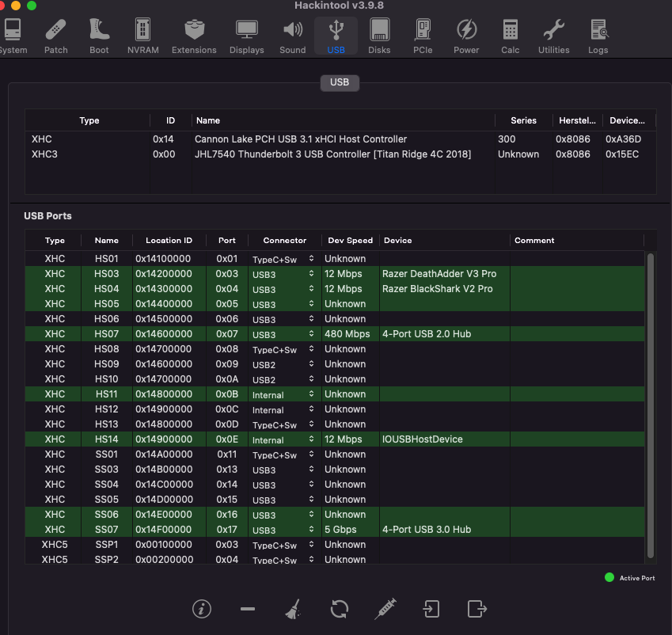The width and height of the screenshot is (672, 635).
Task: Change connector type for HS07 port
Action: coord(311,334)
